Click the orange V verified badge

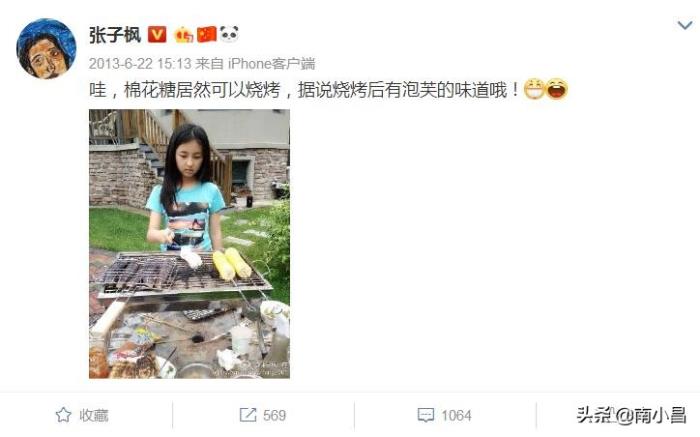pos(157,34)
